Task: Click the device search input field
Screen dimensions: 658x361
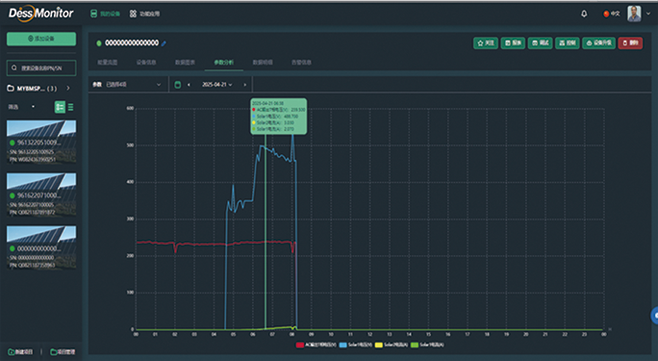Action: 41,68
